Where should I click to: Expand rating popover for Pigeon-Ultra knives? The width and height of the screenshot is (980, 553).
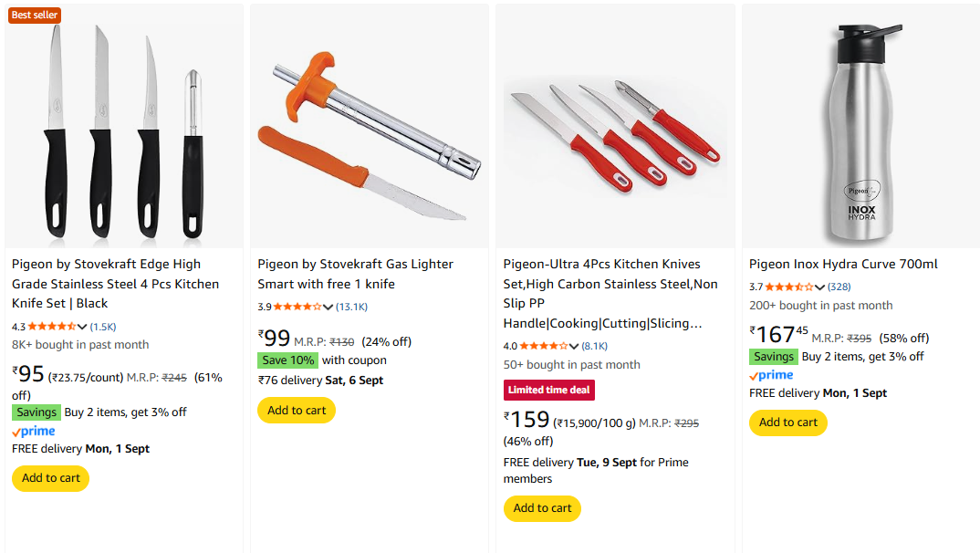pos(574,347)
